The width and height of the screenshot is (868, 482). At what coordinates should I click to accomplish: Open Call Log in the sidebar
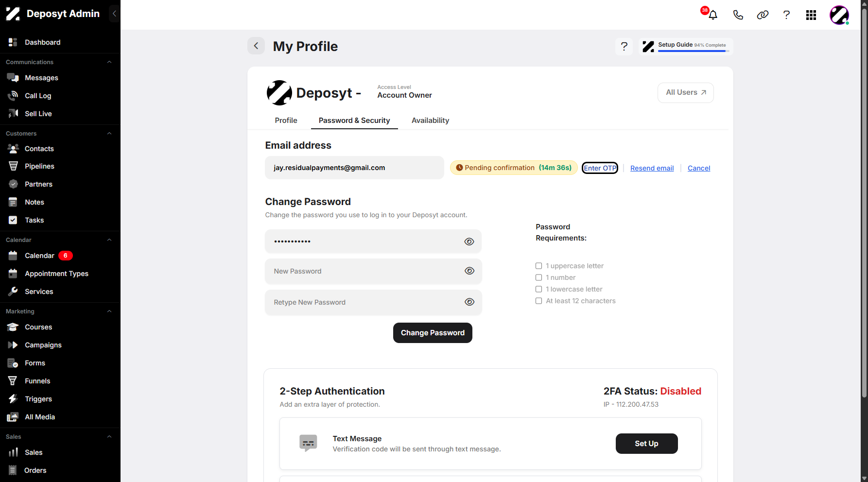point(38,96)
